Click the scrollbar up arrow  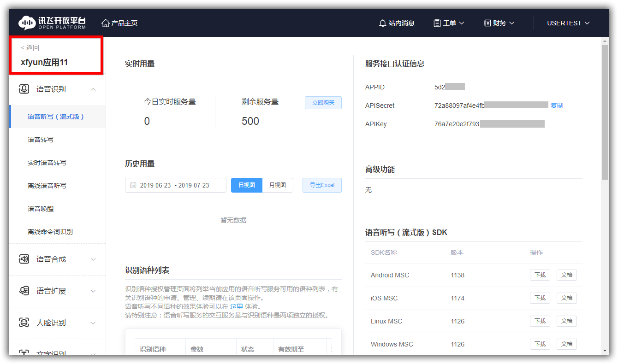click(605, 41)
